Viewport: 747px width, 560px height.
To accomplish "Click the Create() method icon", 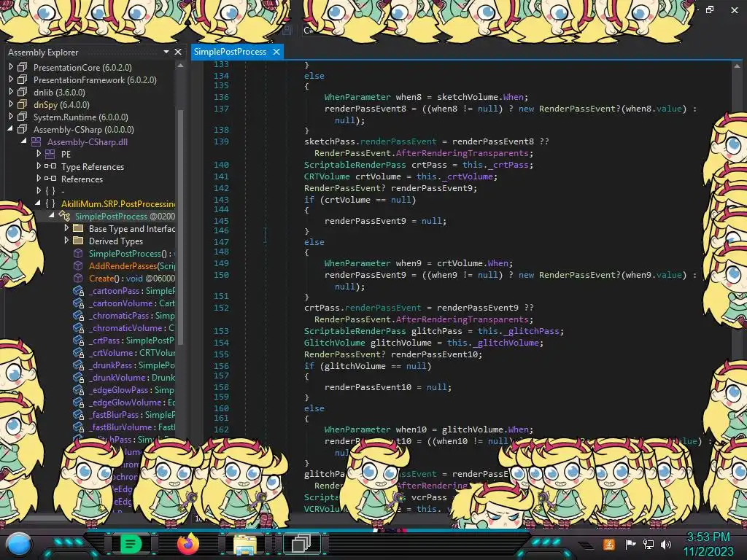I will (x=78, y=278).
